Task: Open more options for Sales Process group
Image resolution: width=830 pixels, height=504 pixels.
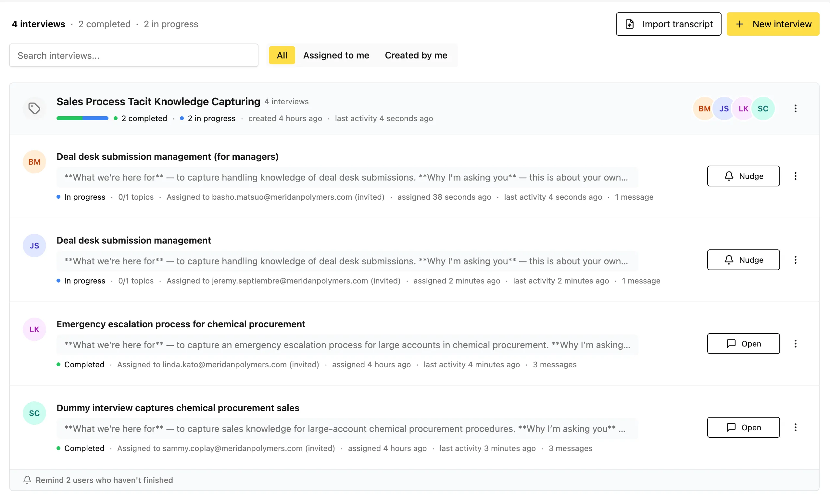Action: [x=795, y=108]
